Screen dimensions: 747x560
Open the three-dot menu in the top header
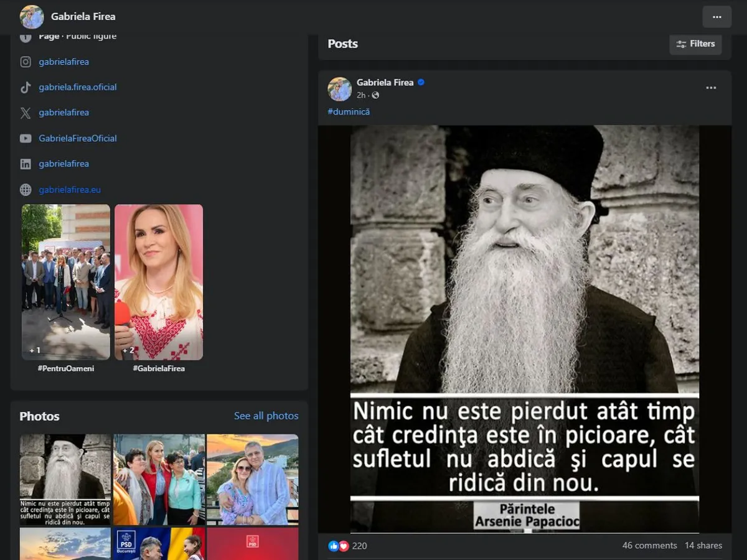click(716, 17)
